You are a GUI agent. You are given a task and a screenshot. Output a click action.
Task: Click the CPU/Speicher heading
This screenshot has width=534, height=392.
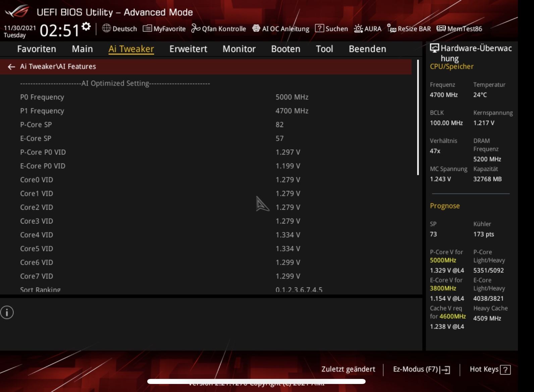pyautogui.click(x=451, y=67)
